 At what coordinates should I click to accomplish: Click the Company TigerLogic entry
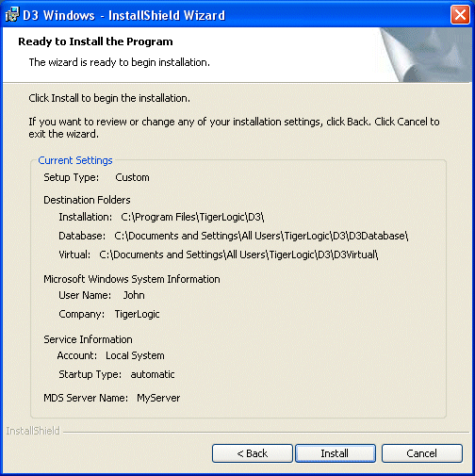(109, 314)
